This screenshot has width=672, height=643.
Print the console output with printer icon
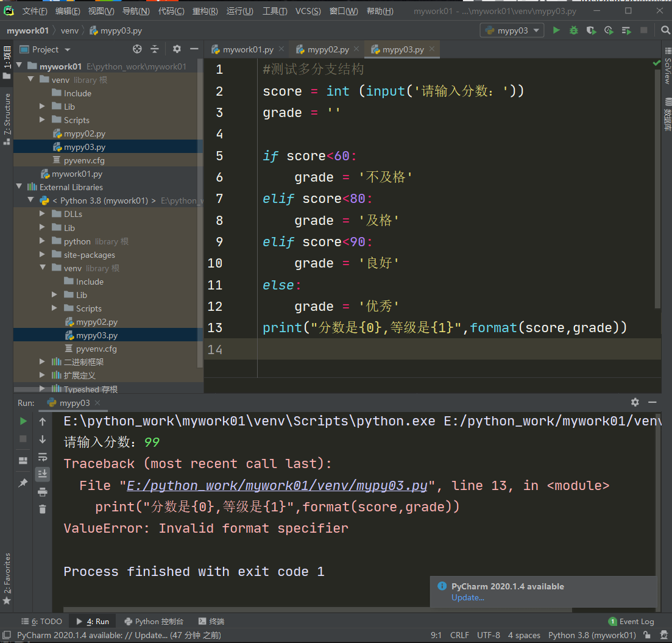(x=43, y=492)
